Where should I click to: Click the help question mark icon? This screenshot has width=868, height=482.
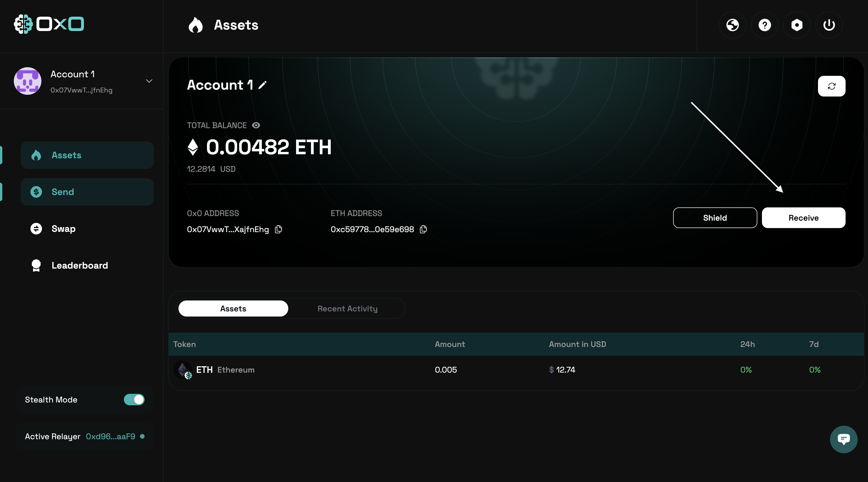click(765, 25)
